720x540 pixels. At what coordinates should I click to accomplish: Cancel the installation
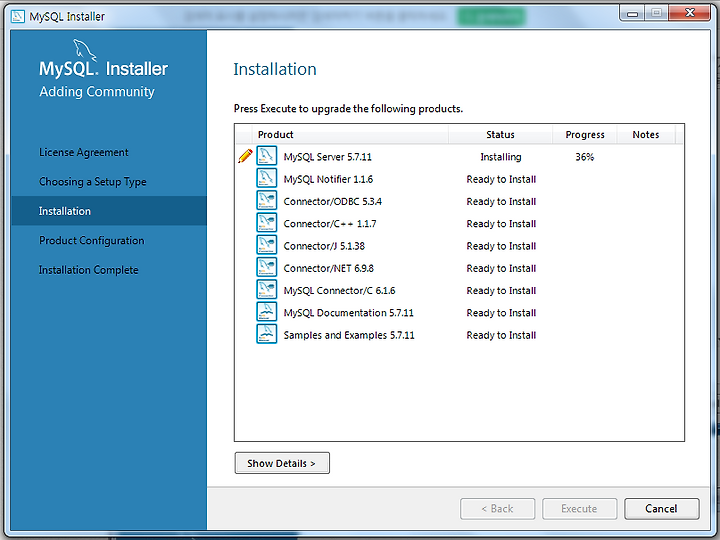662,509
